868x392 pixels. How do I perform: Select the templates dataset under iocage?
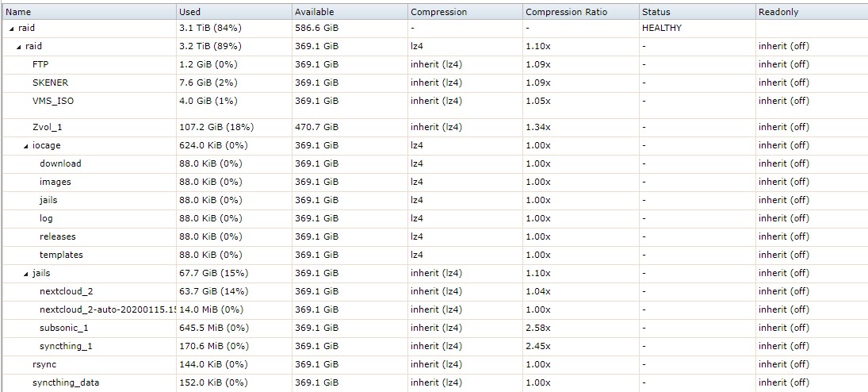[x=61, y=255]
